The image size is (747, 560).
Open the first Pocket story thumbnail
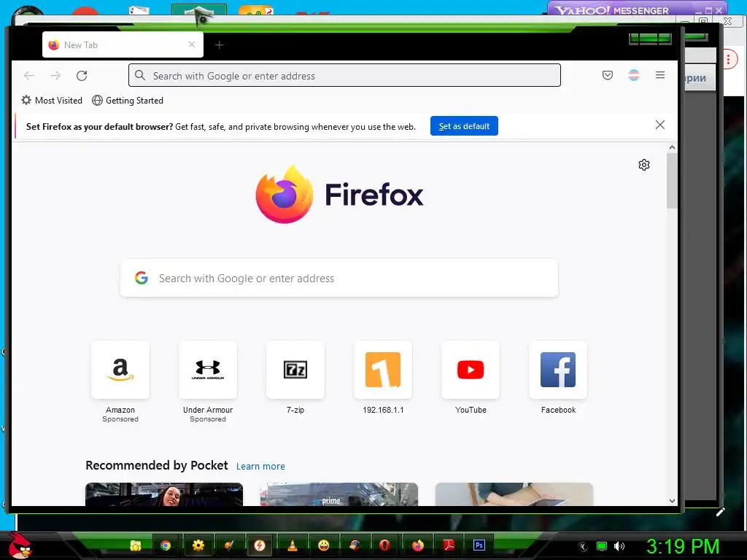(164, 494)
